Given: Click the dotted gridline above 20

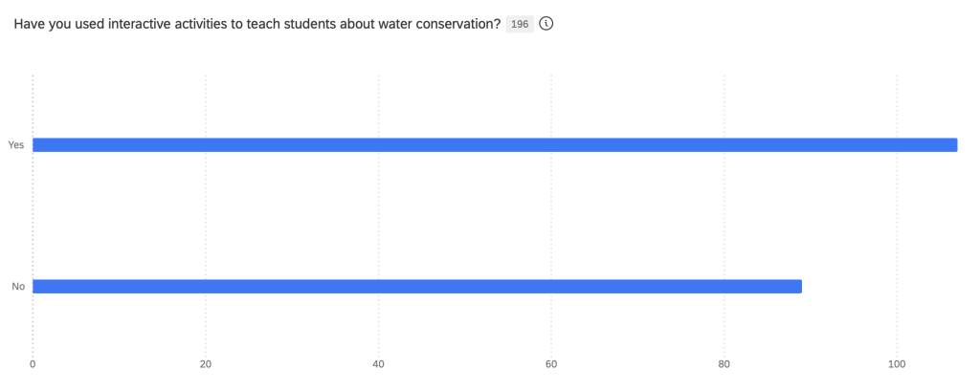Looking at the screenshot, I should click(206, 215).
